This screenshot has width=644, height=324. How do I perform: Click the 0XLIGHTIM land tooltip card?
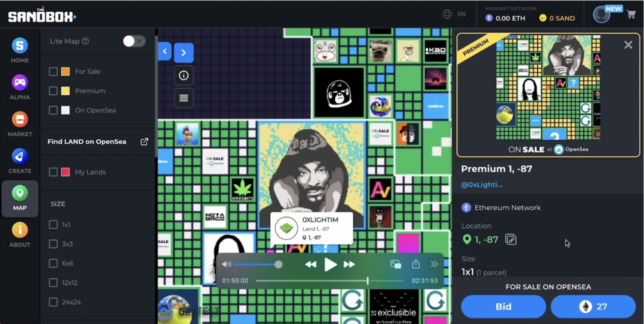(312, 229)
